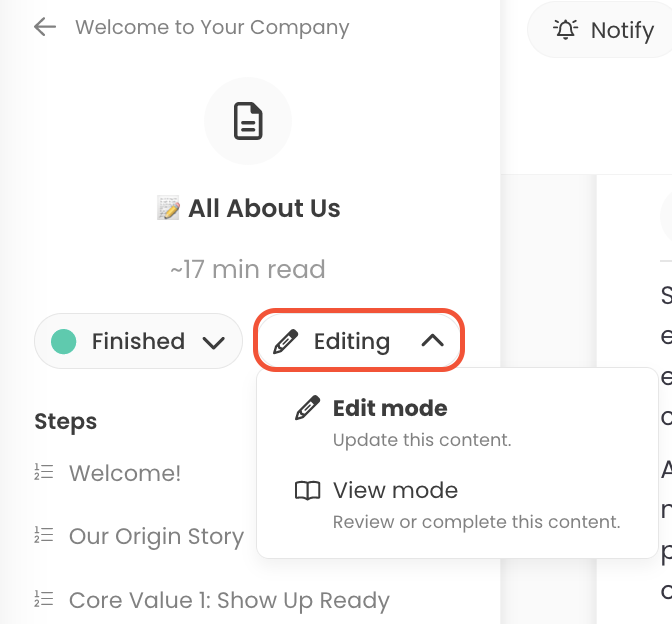Click the list icon beside Core Value 1
The height and width of the screenshot is (624, 672).
pyautogui.click(x=44, y=599)
